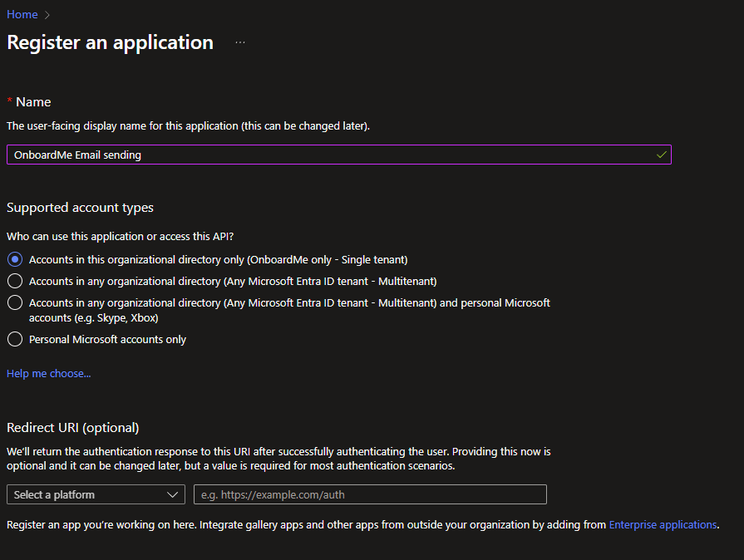744x560 pixels.
Task: Click the Redirect URI input field
Action: [370, 494]
